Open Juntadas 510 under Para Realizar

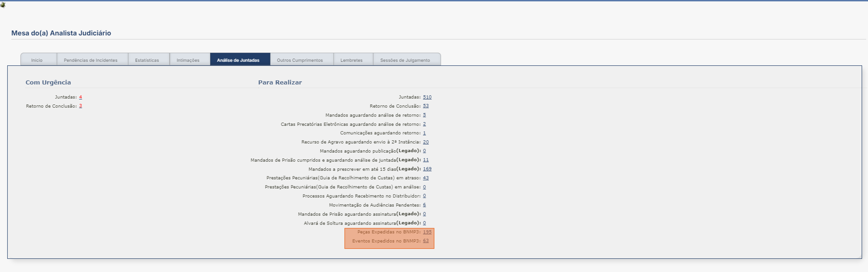coord(427,97)
